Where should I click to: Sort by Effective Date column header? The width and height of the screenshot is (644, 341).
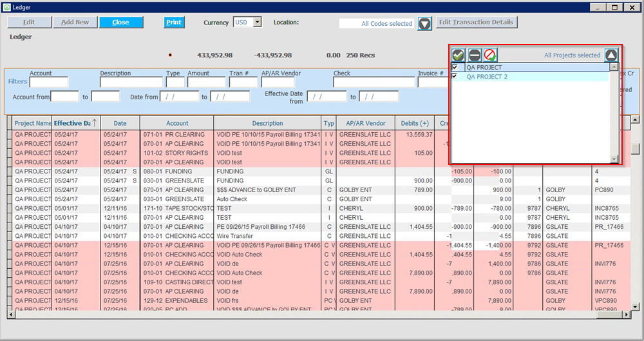point(76,123)
